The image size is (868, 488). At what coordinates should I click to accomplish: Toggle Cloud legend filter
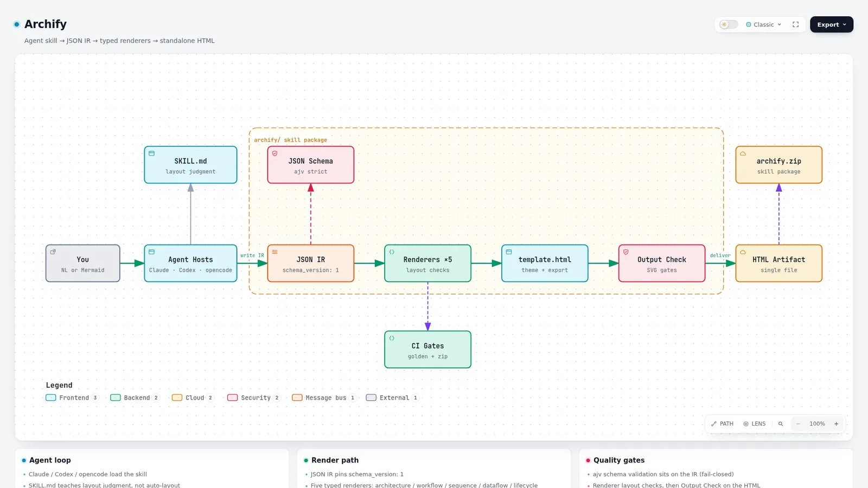[x=193, y=397]
